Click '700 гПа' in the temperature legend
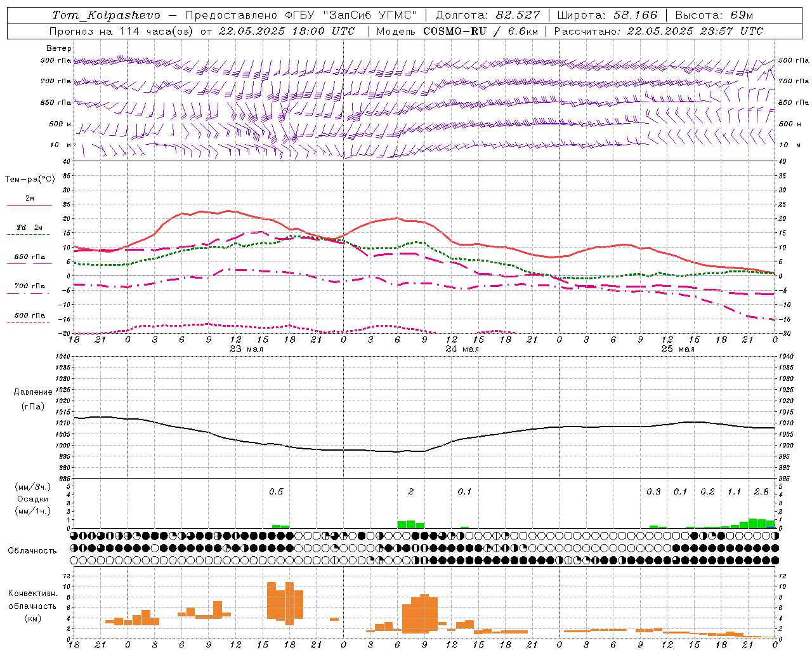Viewport: 812px width, 650px height. tap(30, 286)
